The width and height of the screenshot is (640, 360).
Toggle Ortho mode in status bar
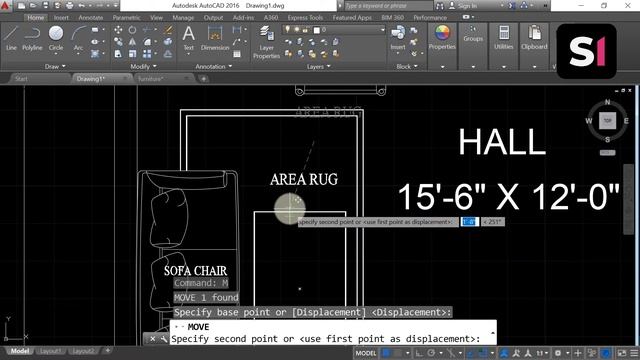(419, 353)
